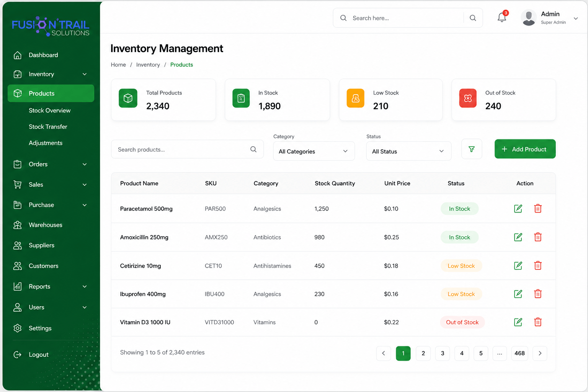Open Stock Transfer submenu item
The height and width of the screenshot is (392, 588).
[48, 127]
